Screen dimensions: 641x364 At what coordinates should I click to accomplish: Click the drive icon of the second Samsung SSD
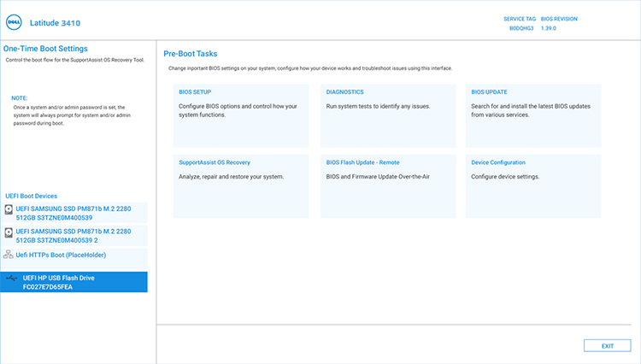pyautogui.click(x=9, y=232)
